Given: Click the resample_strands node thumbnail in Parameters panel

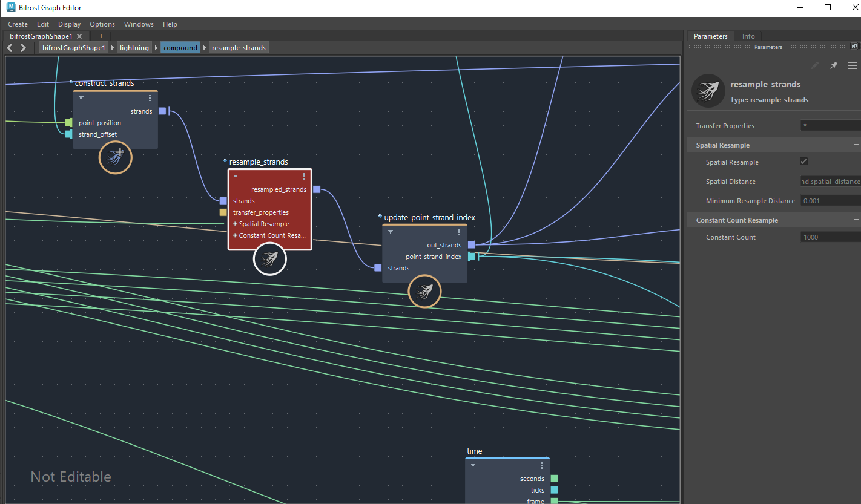Looking at the screenshot, I should 708,91.
